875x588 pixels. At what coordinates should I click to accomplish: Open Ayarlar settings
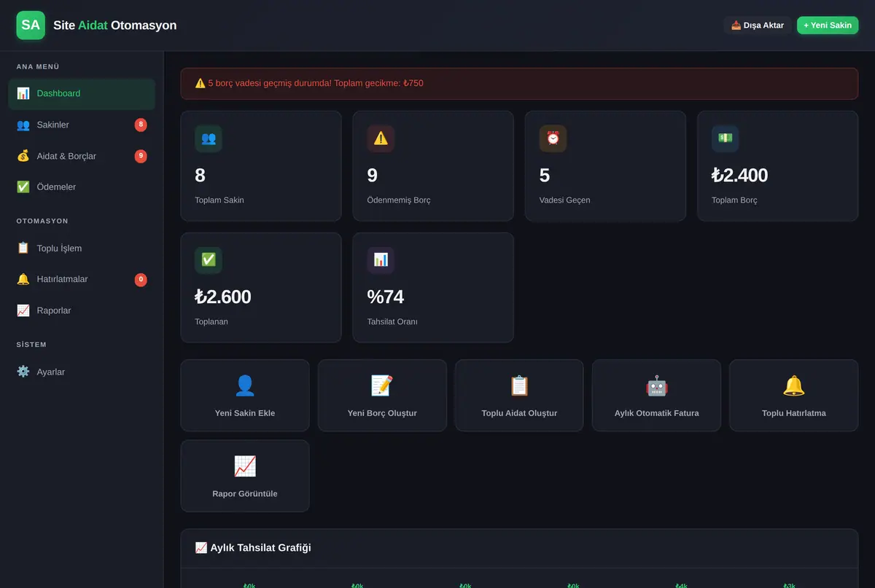coord(82,372)
